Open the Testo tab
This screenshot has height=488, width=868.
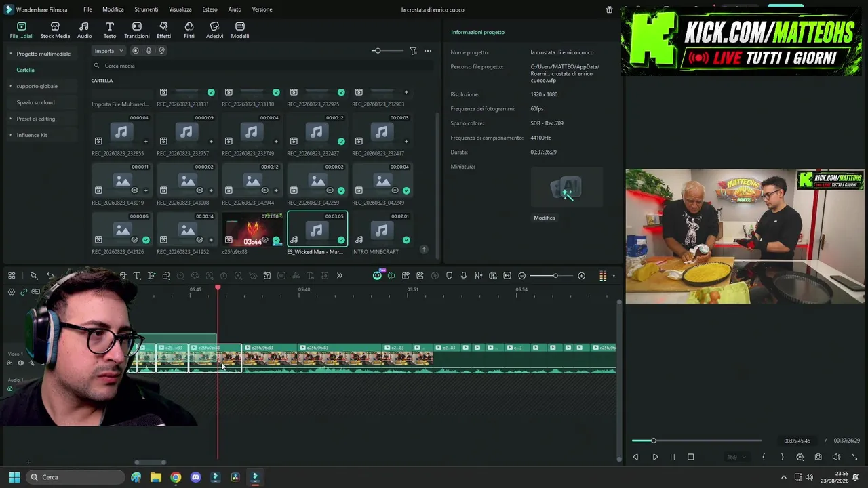[x=109, y=30]
